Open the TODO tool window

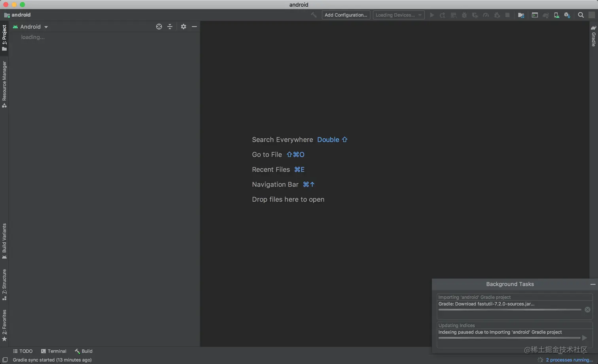coord(23,351)
